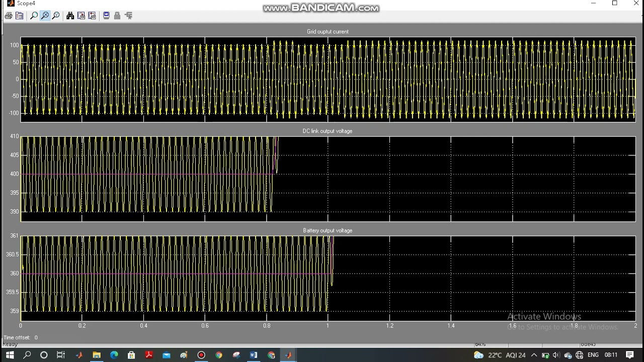Click the 360.5 label on Battery axis
The height and width of the screenshot is (362, 644).
tap(13, 255)
